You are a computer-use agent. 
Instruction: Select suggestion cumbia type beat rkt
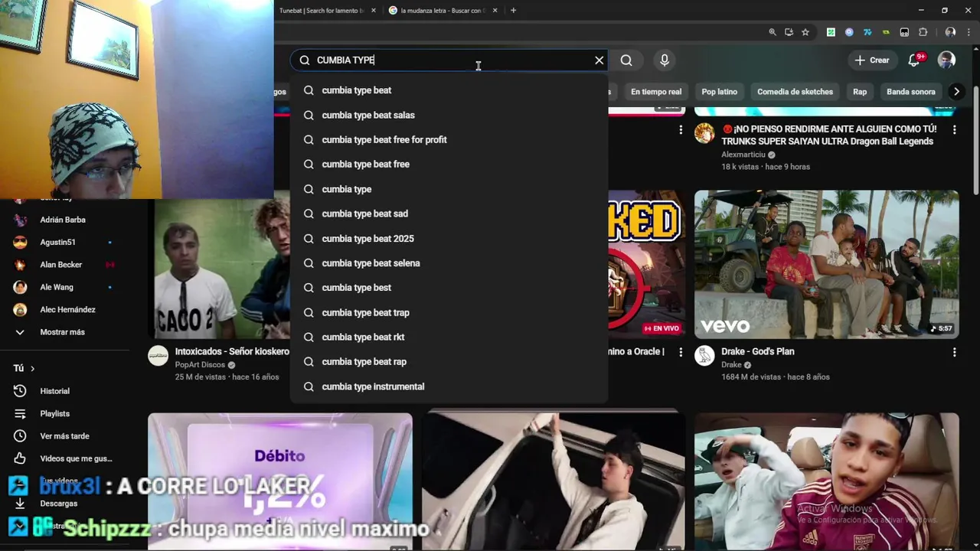point(449,337)
